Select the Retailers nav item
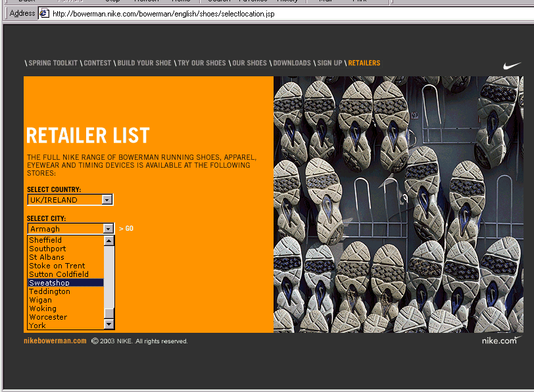The image size is (534, 392). pyautogui.click(x=364, y=63)
